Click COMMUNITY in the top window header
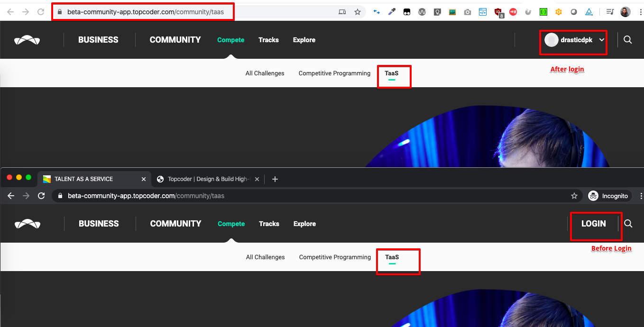Screen dimensions: 644x327 [x=175, y=40]
